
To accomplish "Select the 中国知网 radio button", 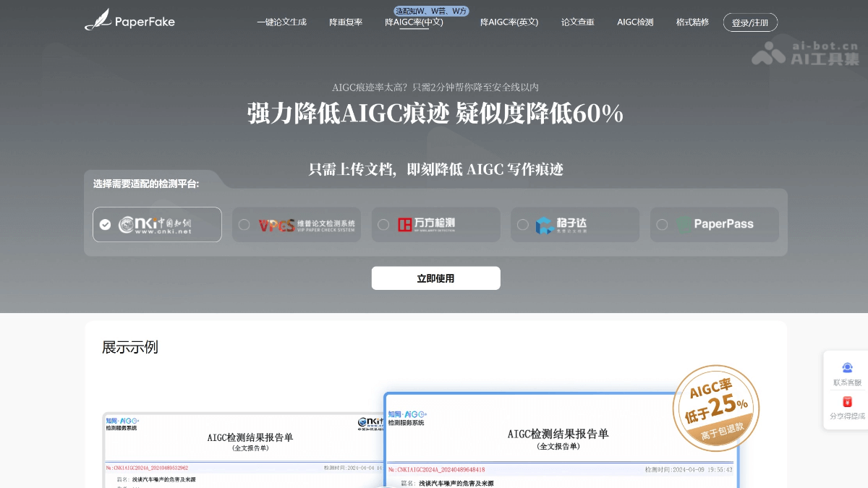I will click(105, 224).
